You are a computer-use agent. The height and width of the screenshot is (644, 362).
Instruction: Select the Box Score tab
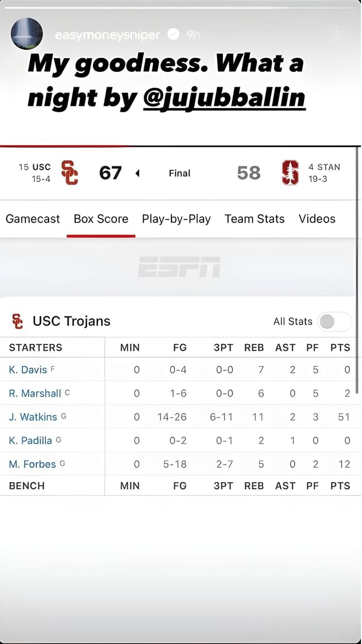tap(101, 219)
